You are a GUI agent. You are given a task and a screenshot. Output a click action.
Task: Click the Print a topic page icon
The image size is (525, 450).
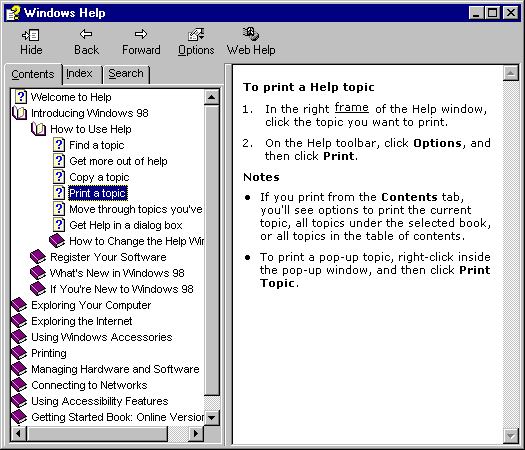point(59,193)
